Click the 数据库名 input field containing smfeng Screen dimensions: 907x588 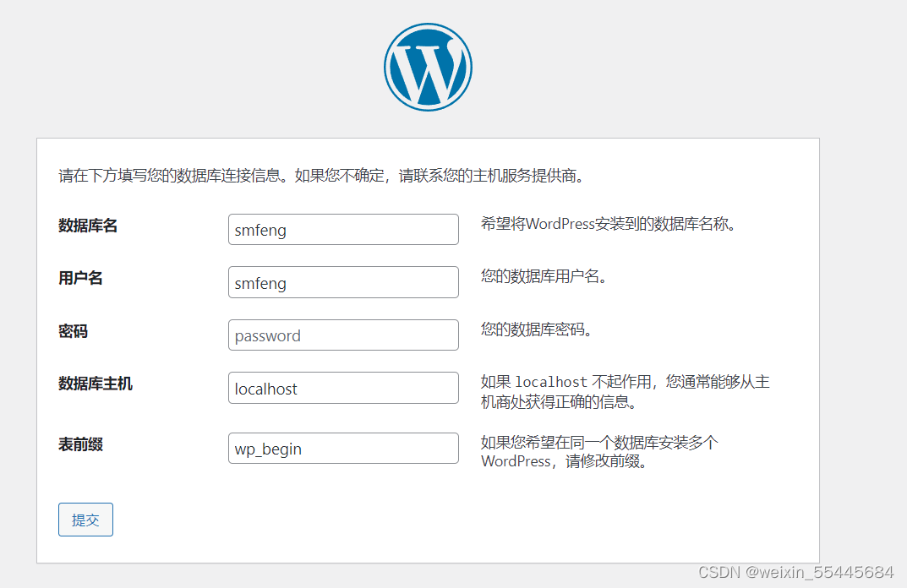point(343,230)
